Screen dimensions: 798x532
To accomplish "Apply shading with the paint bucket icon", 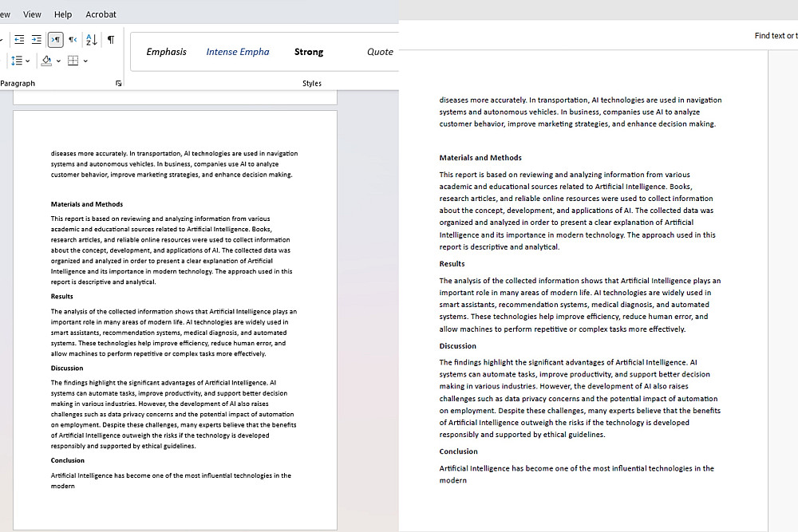I will click(x=46, y=61).
